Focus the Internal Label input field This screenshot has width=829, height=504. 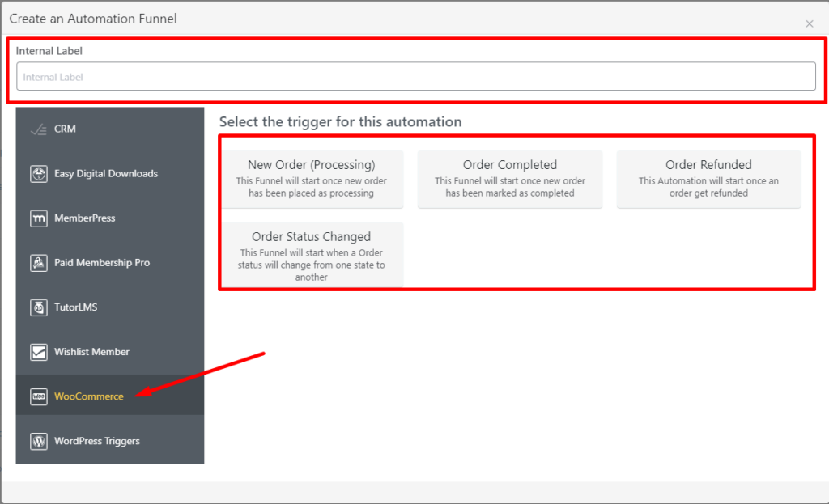415,77
